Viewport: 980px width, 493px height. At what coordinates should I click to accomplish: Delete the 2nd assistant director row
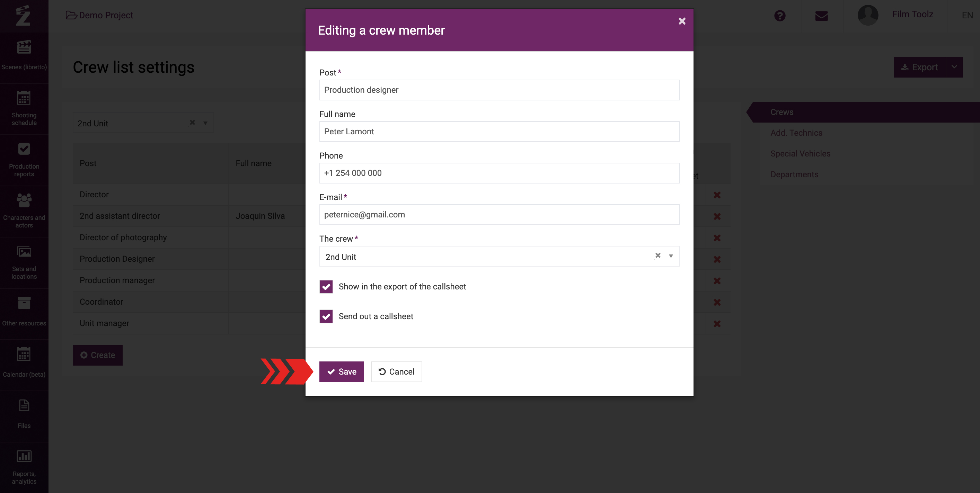(x=717, y=216)
